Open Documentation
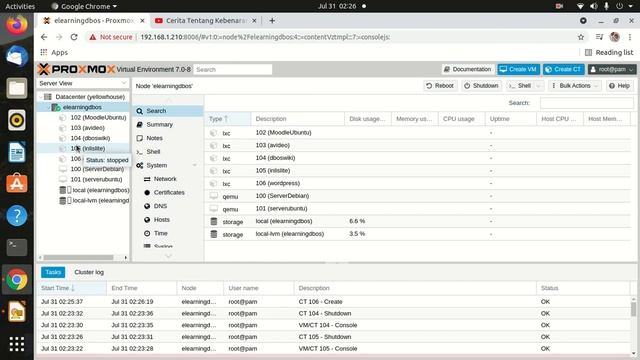This screenshot has height=360, width=640. [468, 69]
